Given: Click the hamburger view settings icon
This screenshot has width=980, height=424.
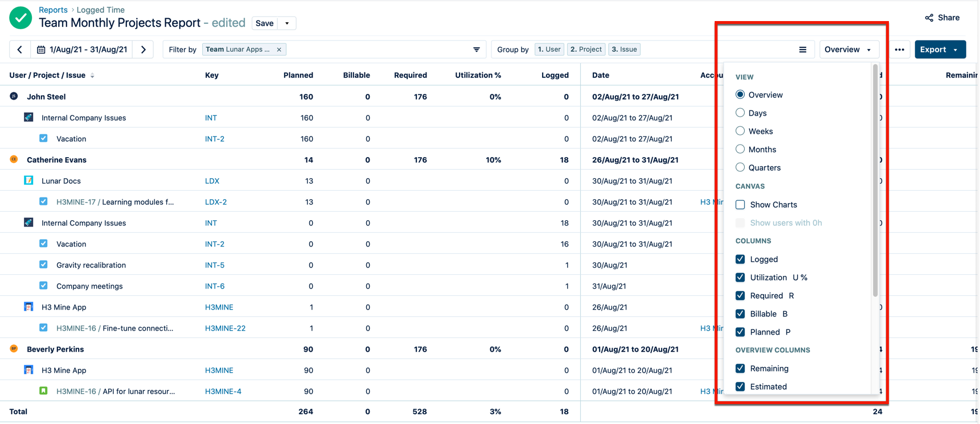Looking at the screenshot, I should [x=802, y=50].
